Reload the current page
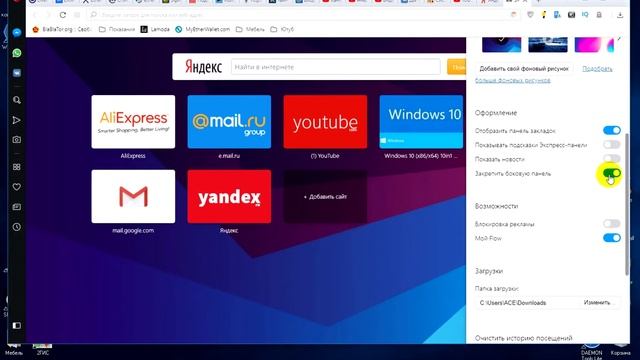 (x=62, y=15)
